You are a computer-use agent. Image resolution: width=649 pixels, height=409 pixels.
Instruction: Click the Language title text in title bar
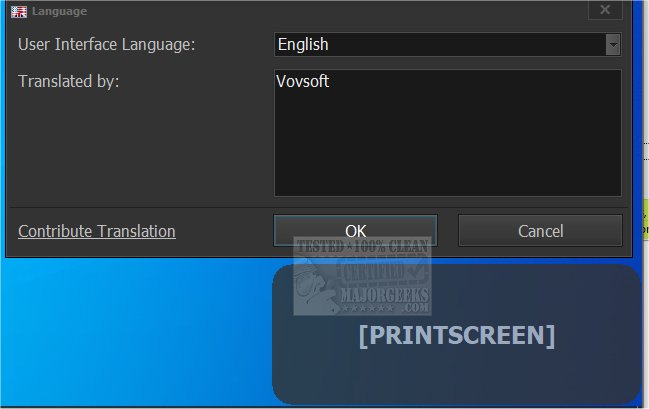[x=59, y=11]
